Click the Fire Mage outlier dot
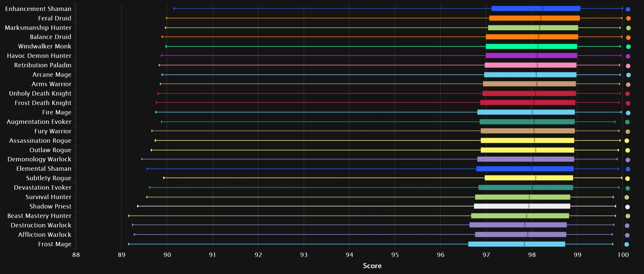 point(628,113)
